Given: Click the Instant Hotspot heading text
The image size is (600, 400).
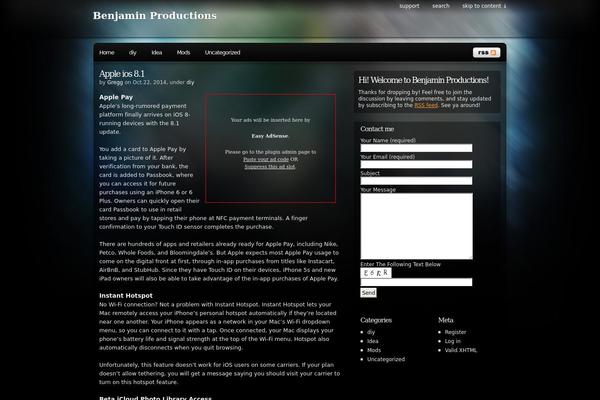Looking at the screenshot, I should pyautogui.click(x=126, y=296).
